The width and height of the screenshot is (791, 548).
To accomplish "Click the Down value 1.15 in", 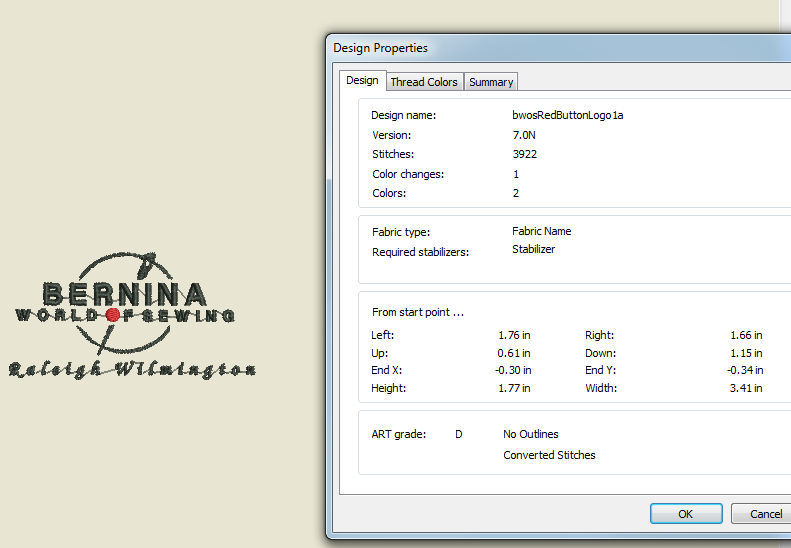I will pos(746,353).
